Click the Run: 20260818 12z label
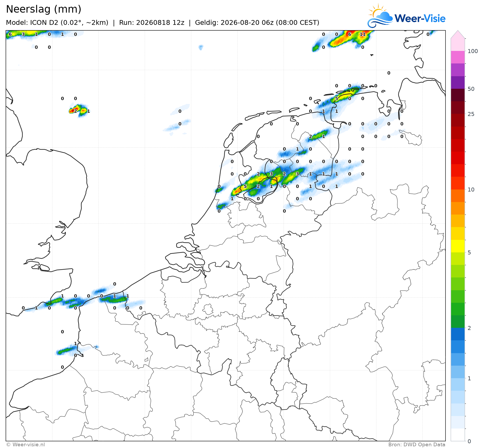 152,23
